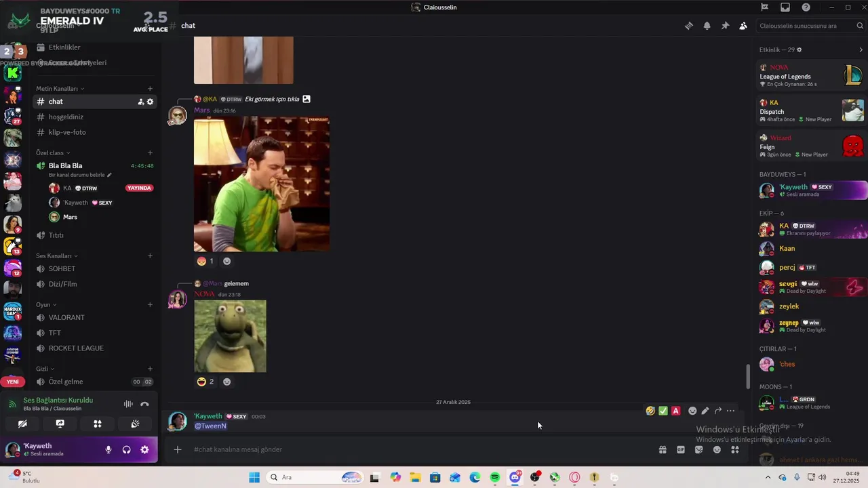
Task: Join the ROCKET LEAGUE voice channel
Action: pos(95,348)
